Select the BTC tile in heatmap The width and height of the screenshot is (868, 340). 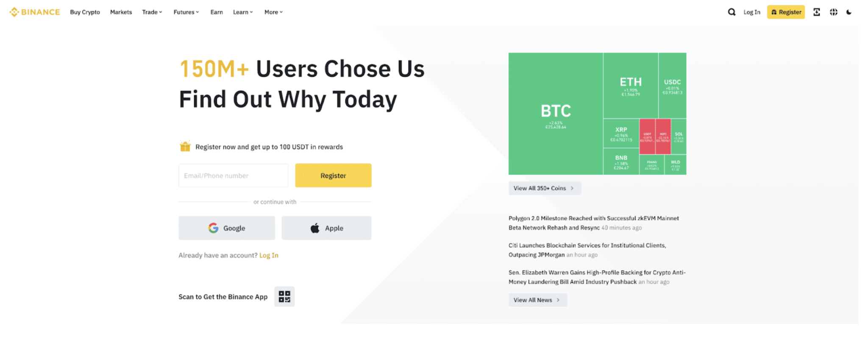click(x=556, y=114)
